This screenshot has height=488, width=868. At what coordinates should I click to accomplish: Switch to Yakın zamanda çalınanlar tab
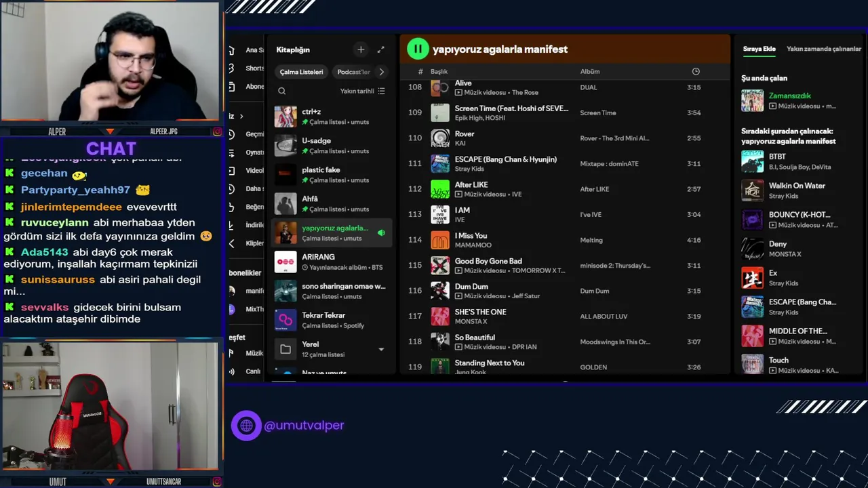click(824, 49)
